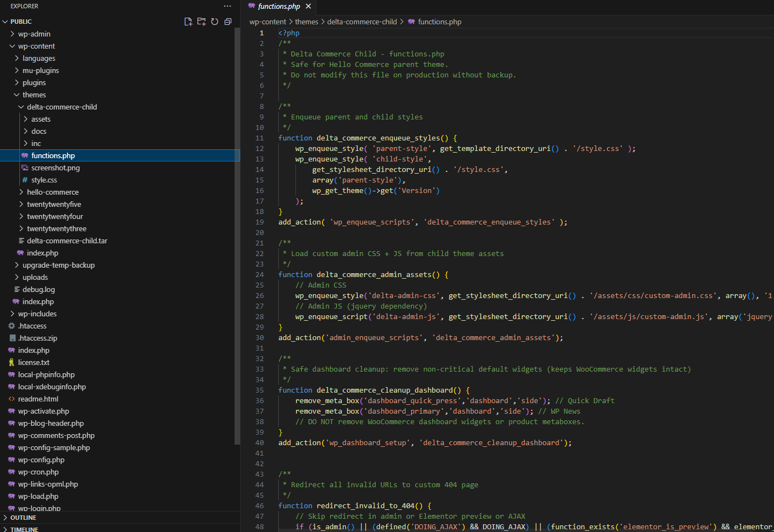
Task: Close the functions.php editor tab
Action: [x=308, y=6]
